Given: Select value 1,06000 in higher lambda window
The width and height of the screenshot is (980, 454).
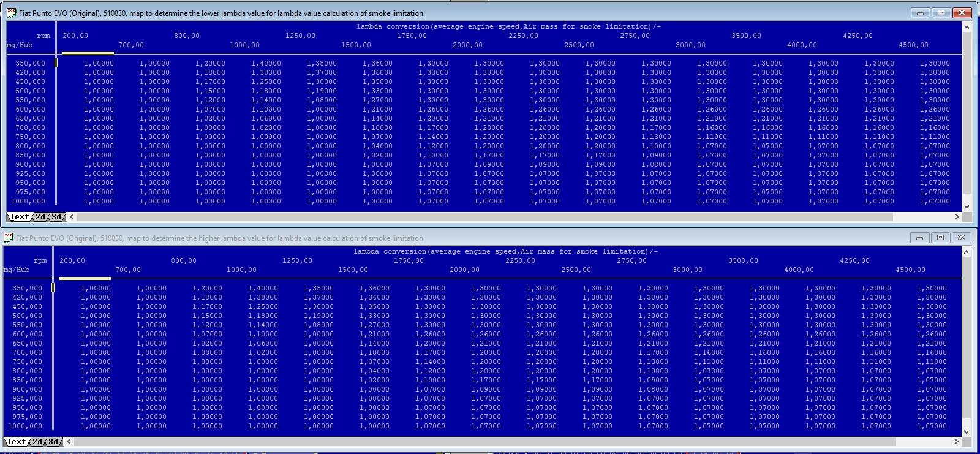Looking at the screenshot, I should click(x=263, y=343).
